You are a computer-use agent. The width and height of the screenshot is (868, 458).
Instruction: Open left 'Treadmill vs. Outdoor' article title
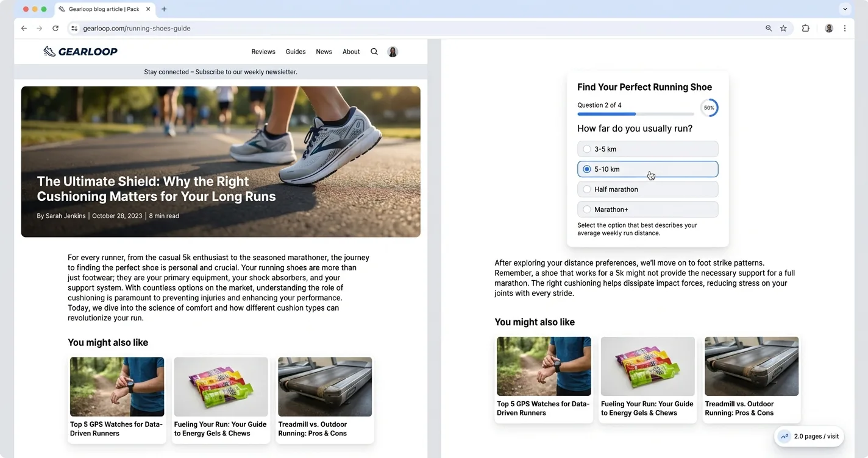coord(313,429)
